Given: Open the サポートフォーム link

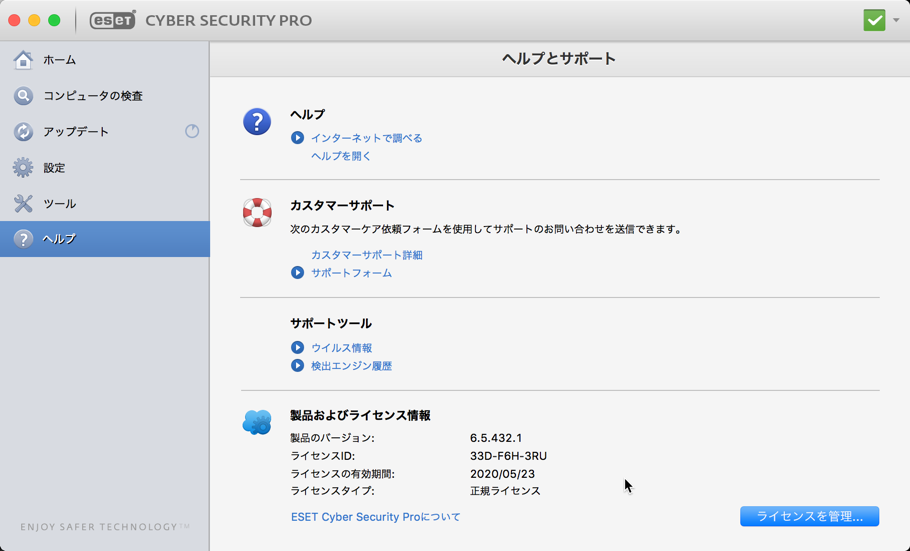Looking at the screenshot, I should [x=351, y=273].
